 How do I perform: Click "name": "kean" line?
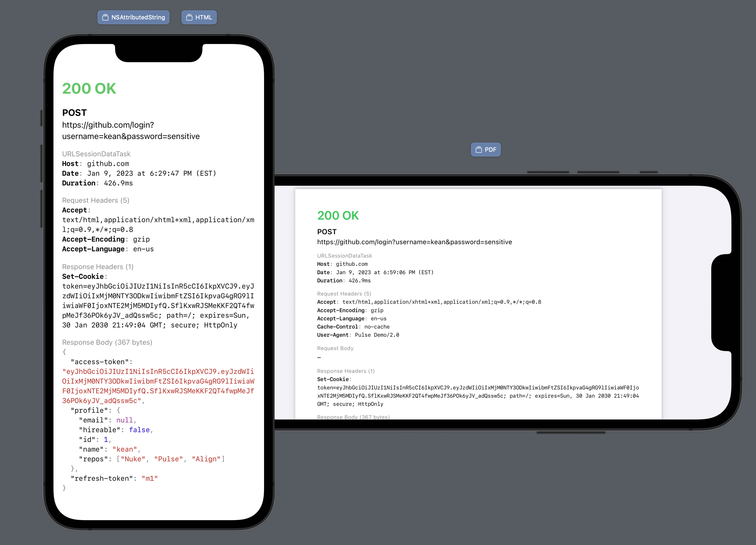tap(109, 449)
